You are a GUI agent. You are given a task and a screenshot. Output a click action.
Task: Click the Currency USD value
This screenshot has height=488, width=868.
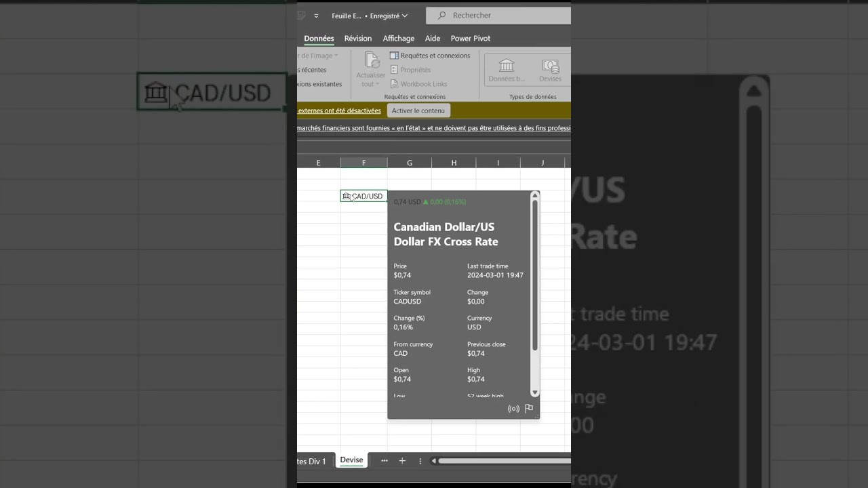[x=474, y=327]
